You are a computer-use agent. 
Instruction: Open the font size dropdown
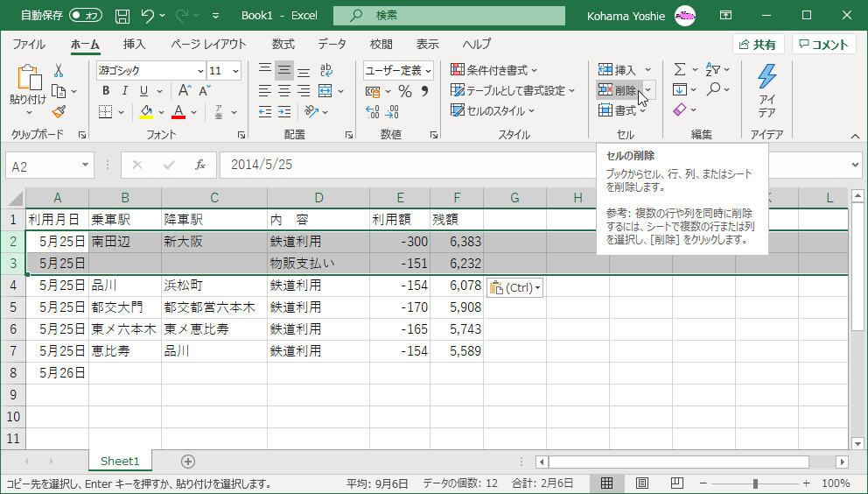236,71
